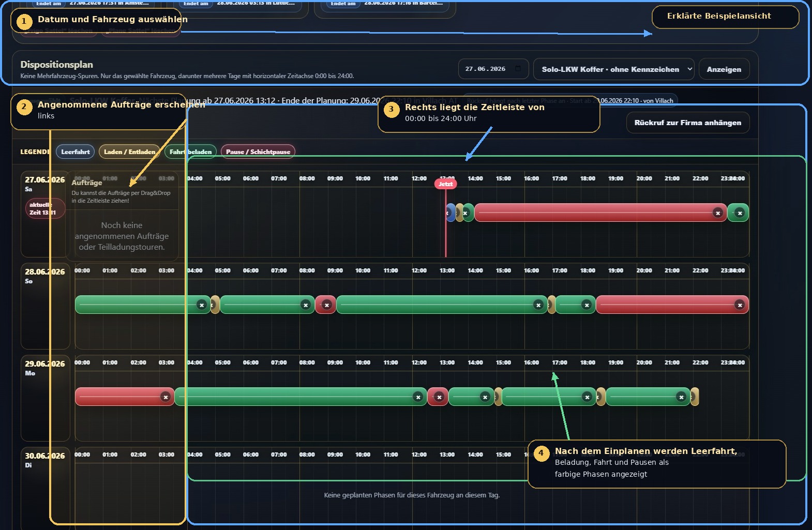
Task: Open the calendar picker in the date field
Action: 518,69
